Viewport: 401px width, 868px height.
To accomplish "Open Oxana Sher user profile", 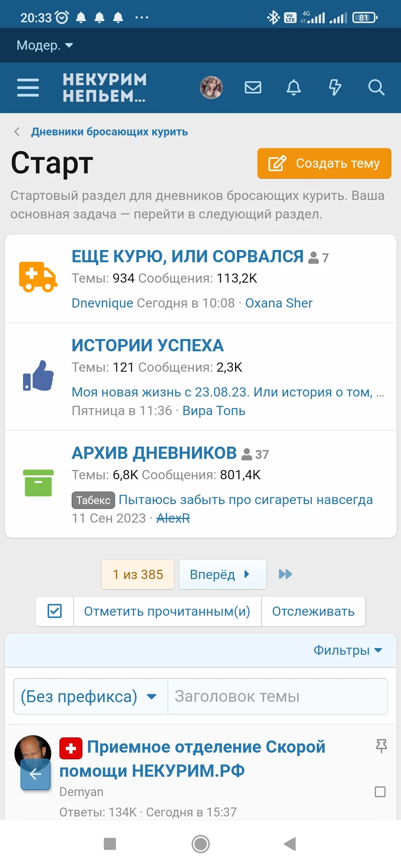I will 279,303.
